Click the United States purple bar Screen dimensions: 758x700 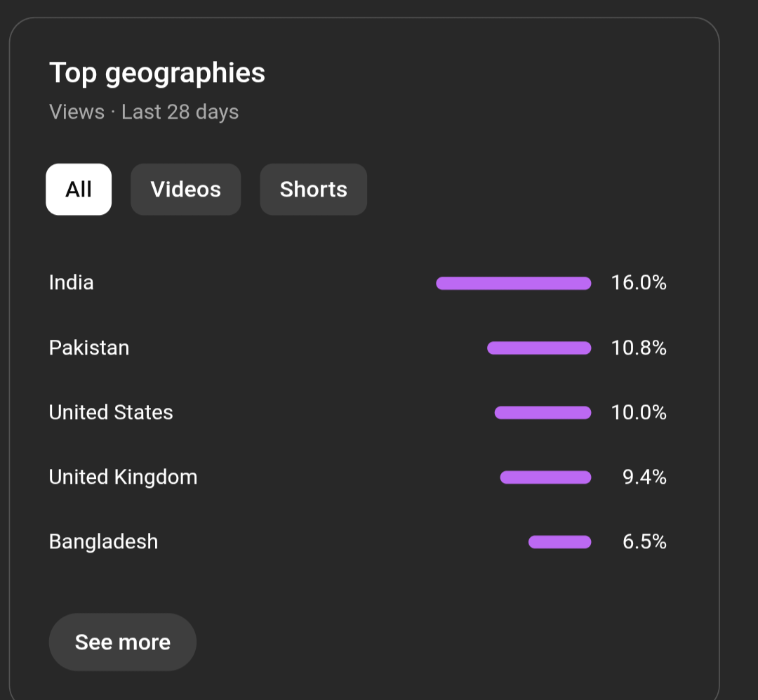543,413
